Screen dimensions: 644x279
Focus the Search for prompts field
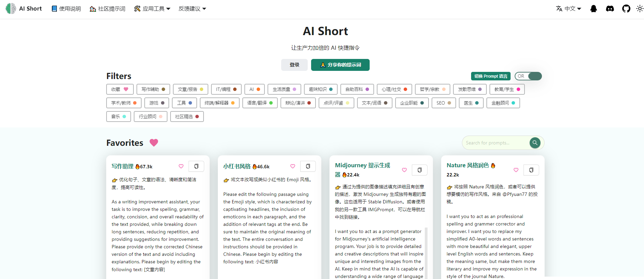click(496, 143)
